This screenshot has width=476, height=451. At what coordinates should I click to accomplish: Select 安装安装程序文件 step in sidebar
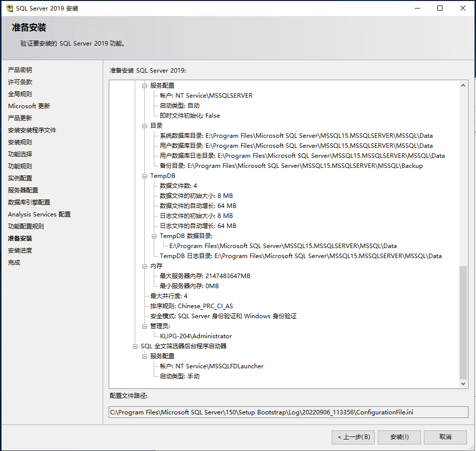[32, 130]
